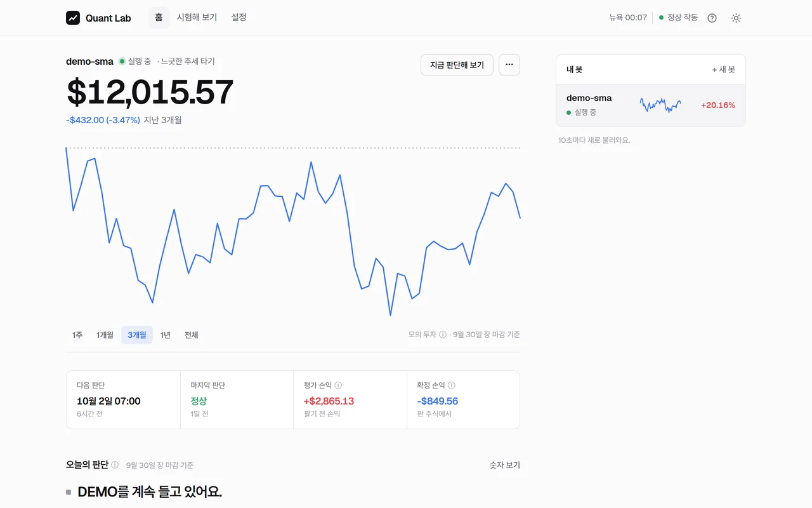Screen dimensions: 812x508
Task: Open the help question mark icon
Action: [x=712, y=18]
